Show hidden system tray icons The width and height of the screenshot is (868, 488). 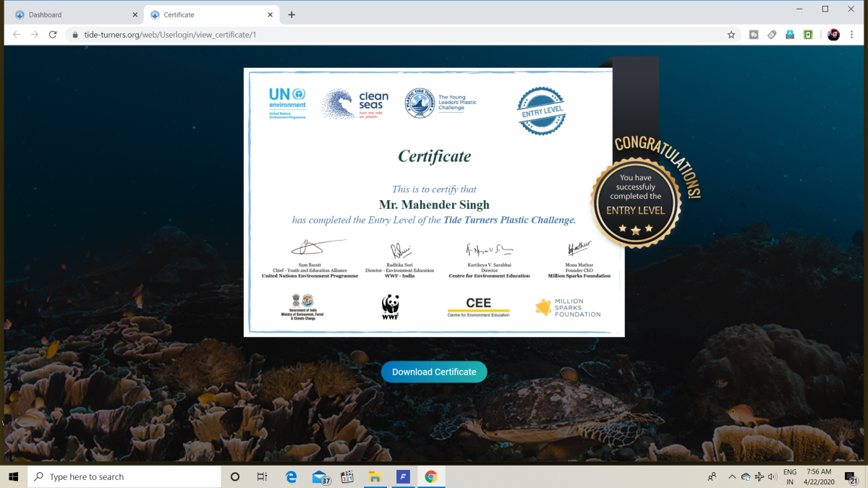(733, 476)
